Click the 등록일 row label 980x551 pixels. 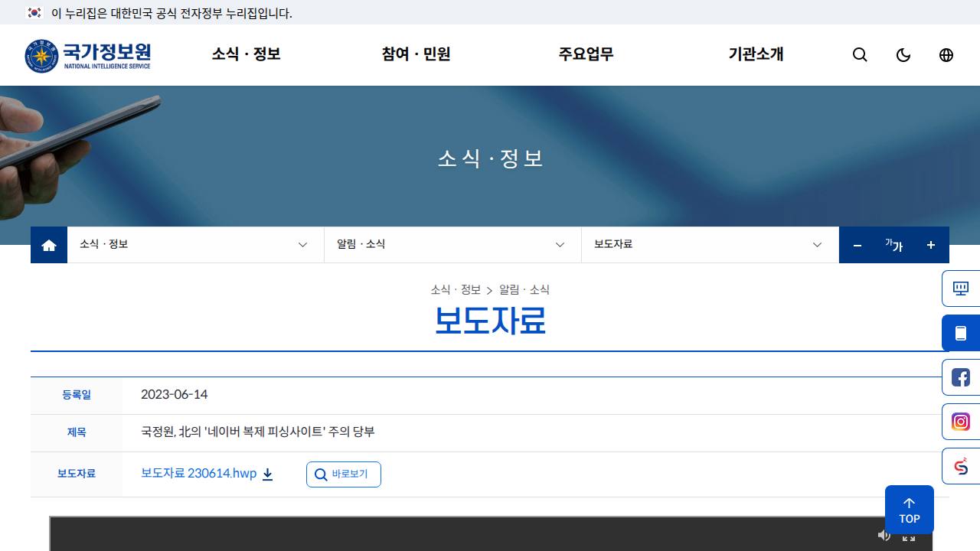77,395
